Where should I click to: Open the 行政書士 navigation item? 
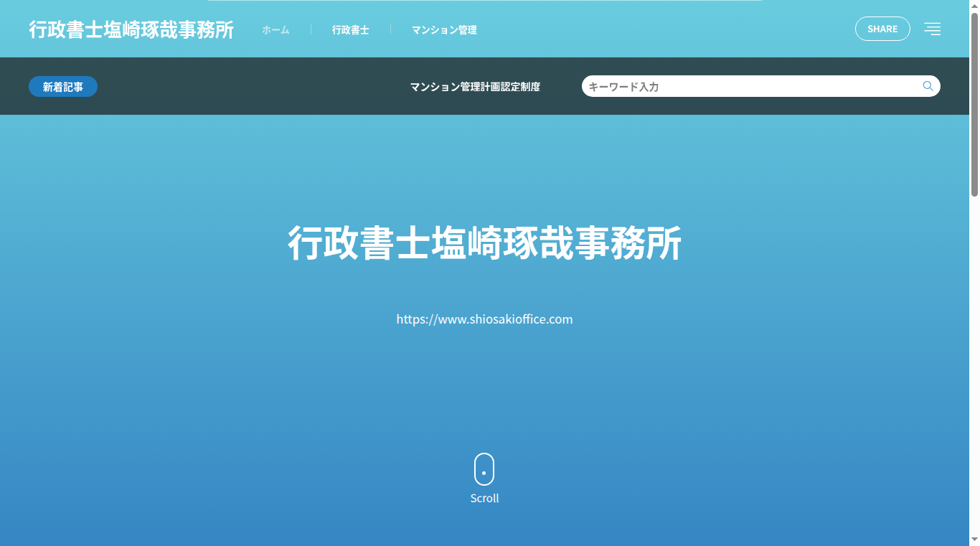point(350,29)
